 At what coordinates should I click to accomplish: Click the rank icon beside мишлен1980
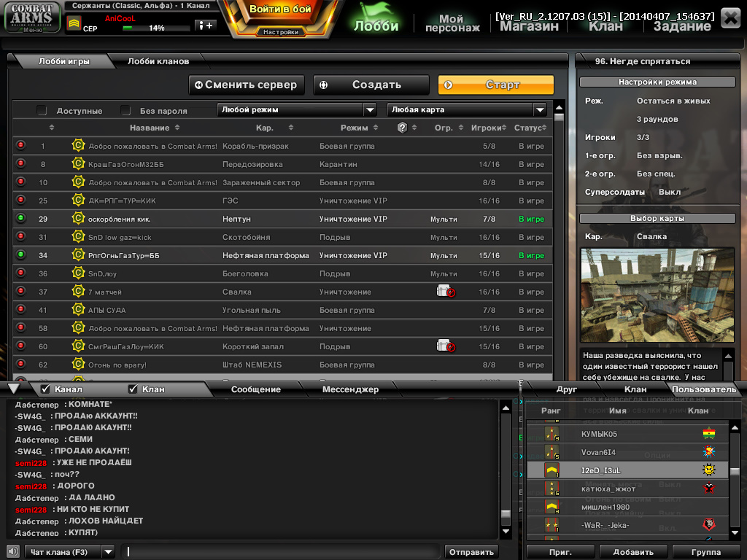[551, 507]
